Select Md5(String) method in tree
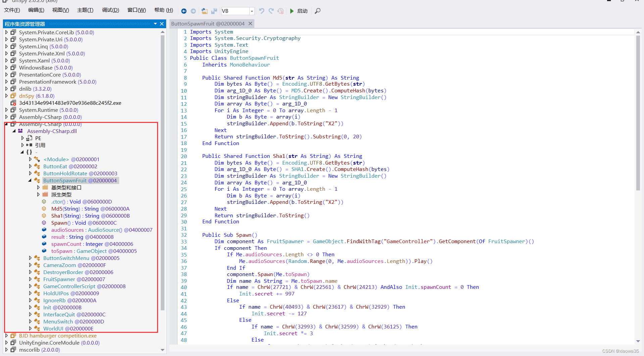Image resolution: width=644 pixels, height=356 pixels. pos(90,209)
